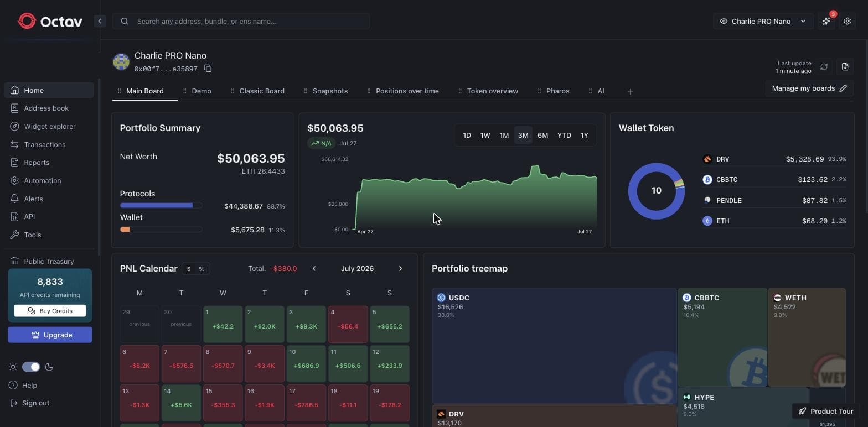
Task: Open Alerts in the sidebar
Action: (x=49, y=199)
